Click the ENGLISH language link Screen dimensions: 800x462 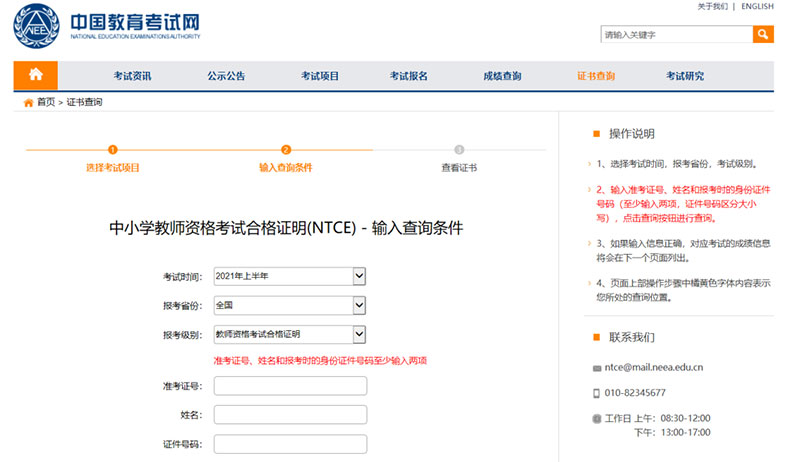tap(757, 7)
